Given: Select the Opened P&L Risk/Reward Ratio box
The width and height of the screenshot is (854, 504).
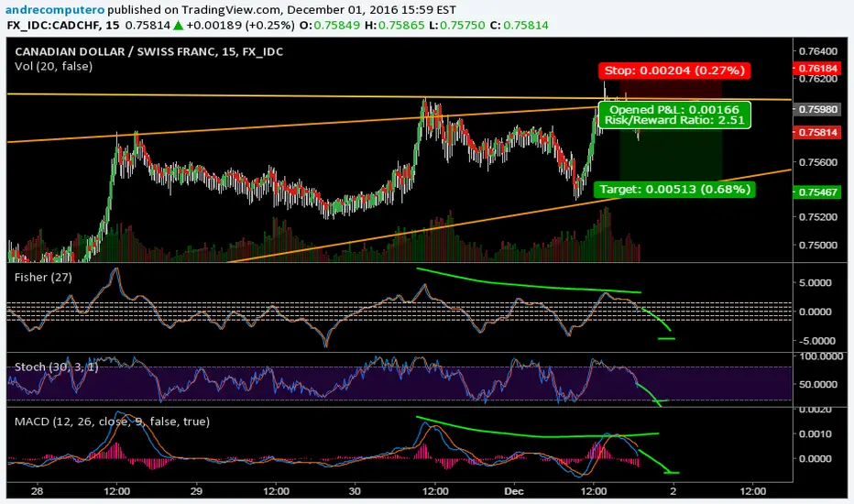Looking at the screenshot, I should [x=674, y=115].
